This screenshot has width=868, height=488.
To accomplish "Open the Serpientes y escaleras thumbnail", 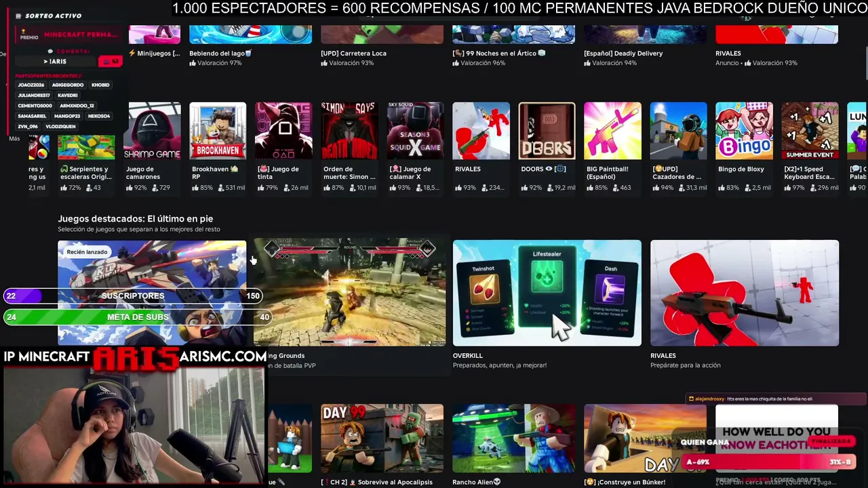I will pos(86,147).
